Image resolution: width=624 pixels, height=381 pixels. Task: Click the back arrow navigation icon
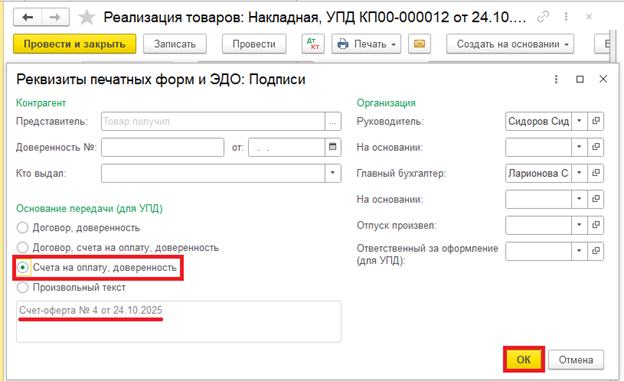(27, 17)
